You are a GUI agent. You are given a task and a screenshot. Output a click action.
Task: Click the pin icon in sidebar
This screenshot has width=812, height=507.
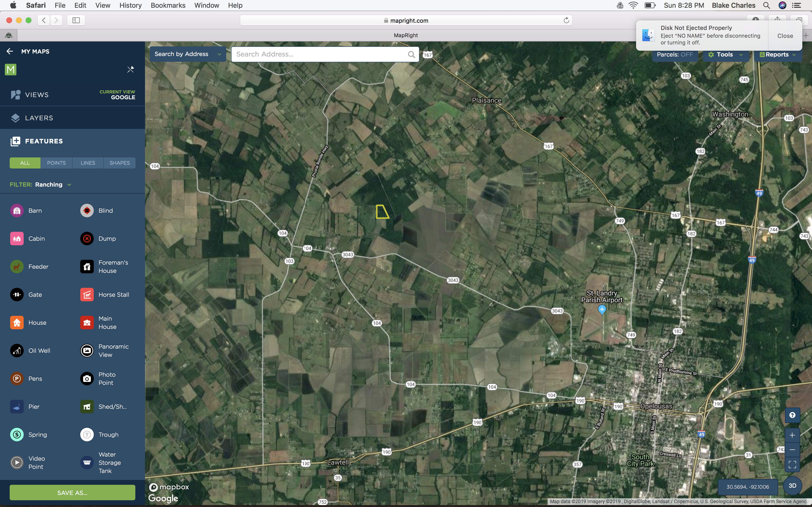point(130,70)
